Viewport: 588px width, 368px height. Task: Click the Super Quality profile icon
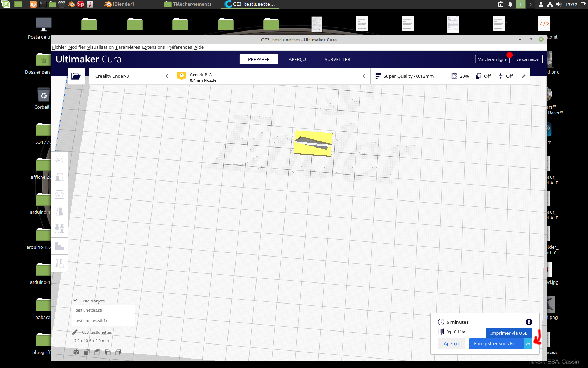pyautogui.click(x=378, y=76)
